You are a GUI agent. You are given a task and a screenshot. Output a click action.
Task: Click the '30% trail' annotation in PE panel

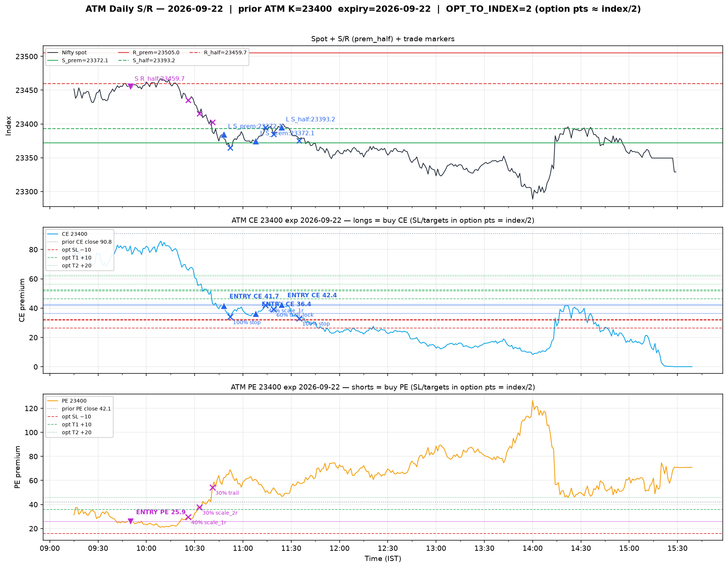pos(227,493)
